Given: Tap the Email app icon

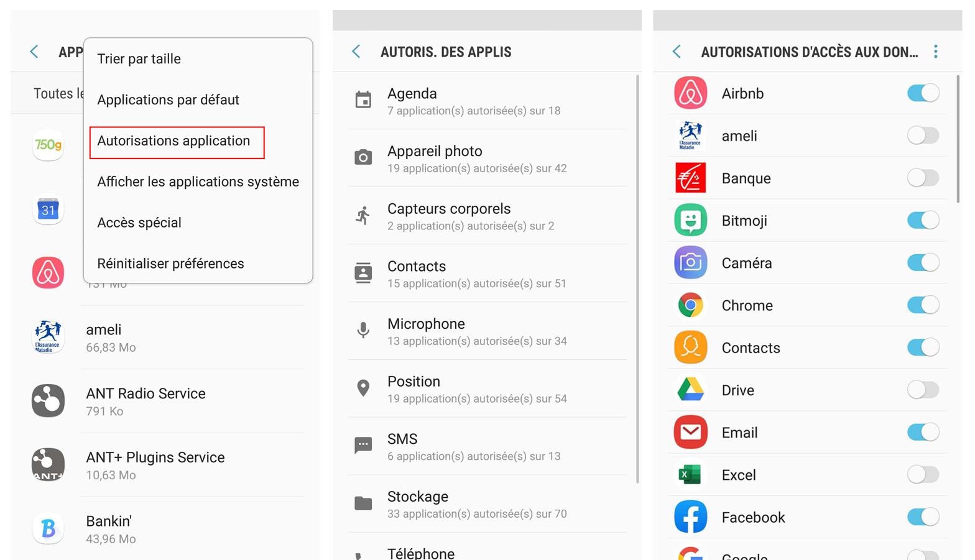Looking at the screenshot, I should (x=690, y=432).
